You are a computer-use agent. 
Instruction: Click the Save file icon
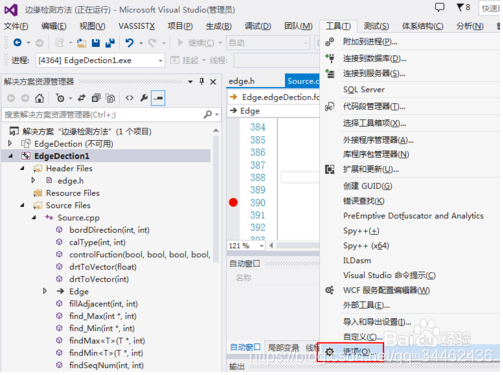click(x=96, y=43)
